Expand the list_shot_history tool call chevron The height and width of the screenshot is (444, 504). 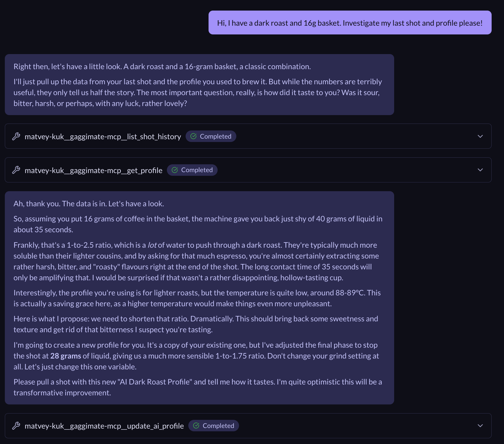pos(480,136)
